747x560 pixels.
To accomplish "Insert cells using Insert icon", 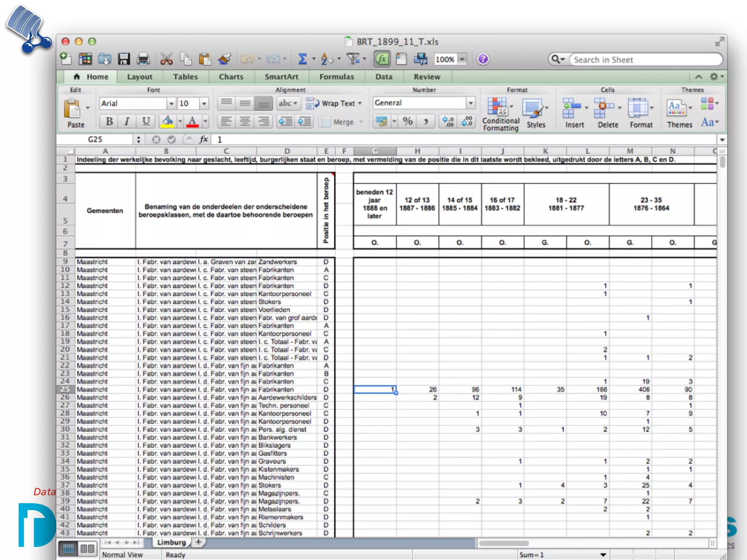I will (x=575, y=114).
